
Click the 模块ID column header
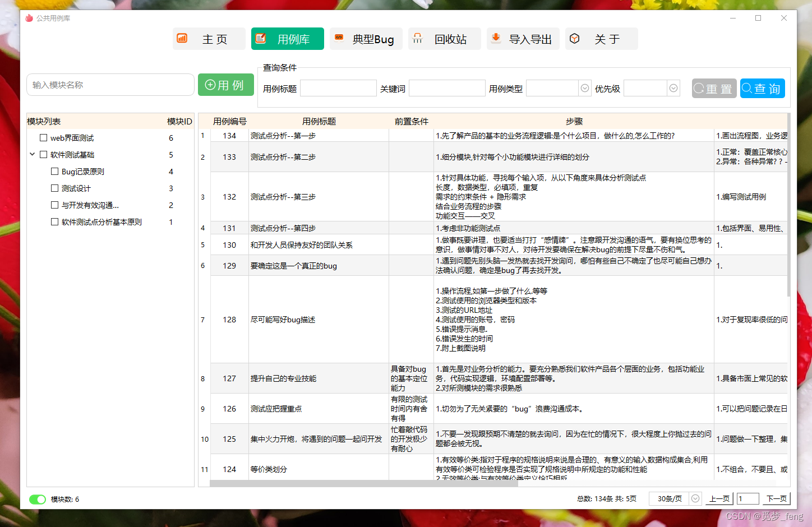179,121
